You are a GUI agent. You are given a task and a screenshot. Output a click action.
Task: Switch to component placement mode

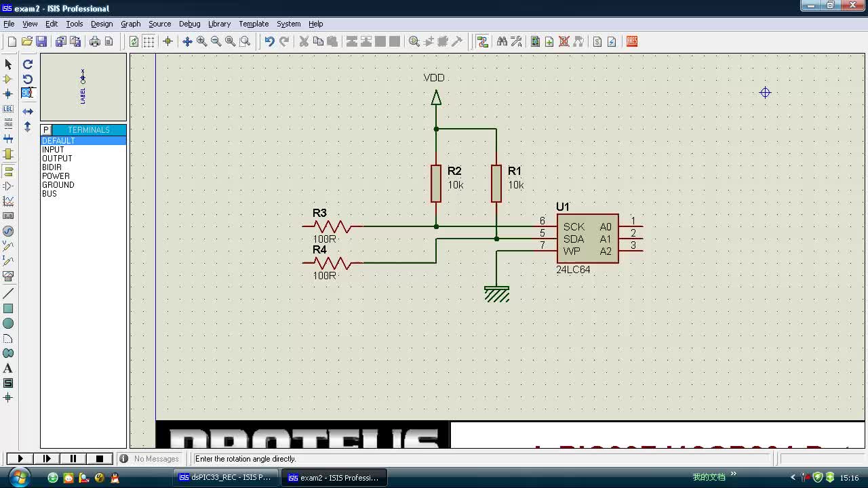8,79
